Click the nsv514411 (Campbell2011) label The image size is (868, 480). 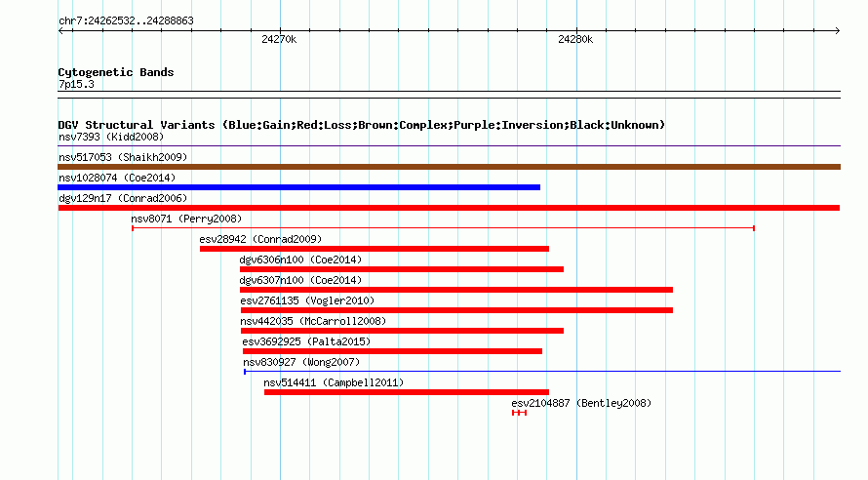point(334,382)
